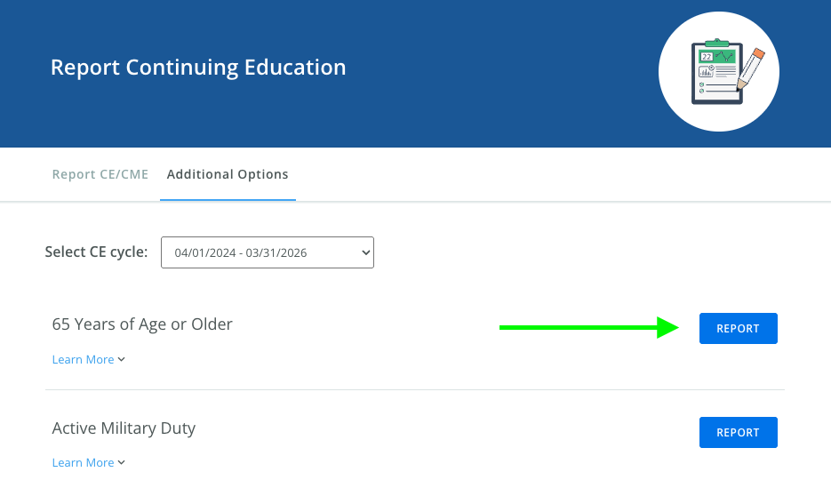This screenshot has width=831, height=504.
Task: Click the calendar '22' on the clipboard graphic
Action: click(707, 57)
